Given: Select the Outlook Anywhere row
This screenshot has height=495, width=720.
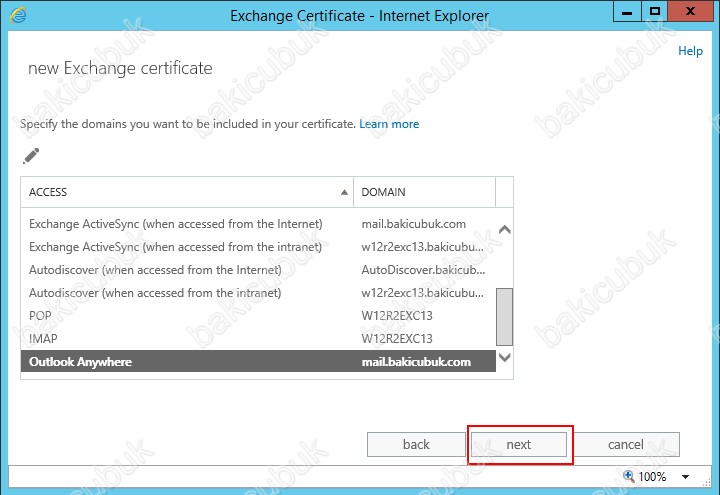Looking at the screenshot, I should [x=258, y=361].
